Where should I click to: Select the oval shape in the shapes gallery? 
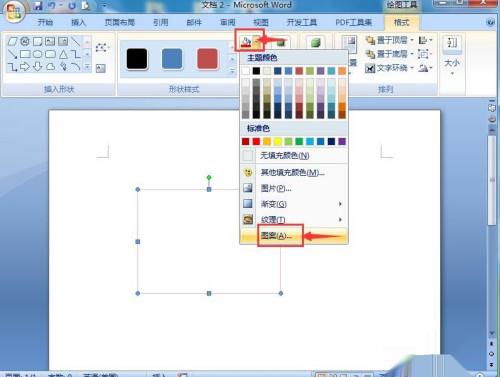tap(38, 54)
